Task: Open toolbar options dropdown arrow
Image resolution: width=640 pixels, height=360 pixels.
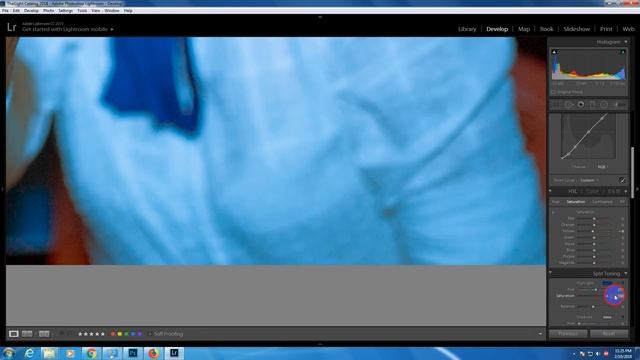Action: pos(540,334)
